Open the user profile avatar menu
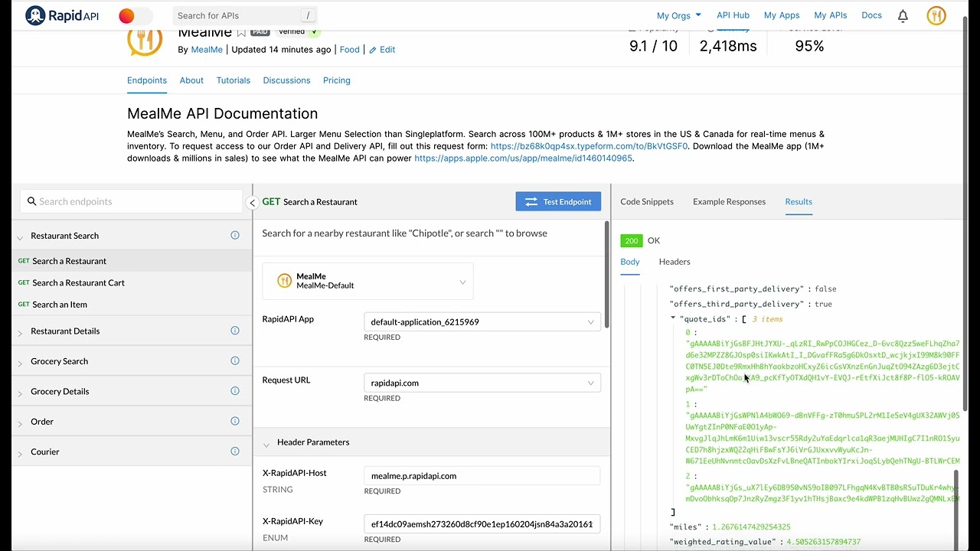 pyautogui.click(x=936, y=15)
